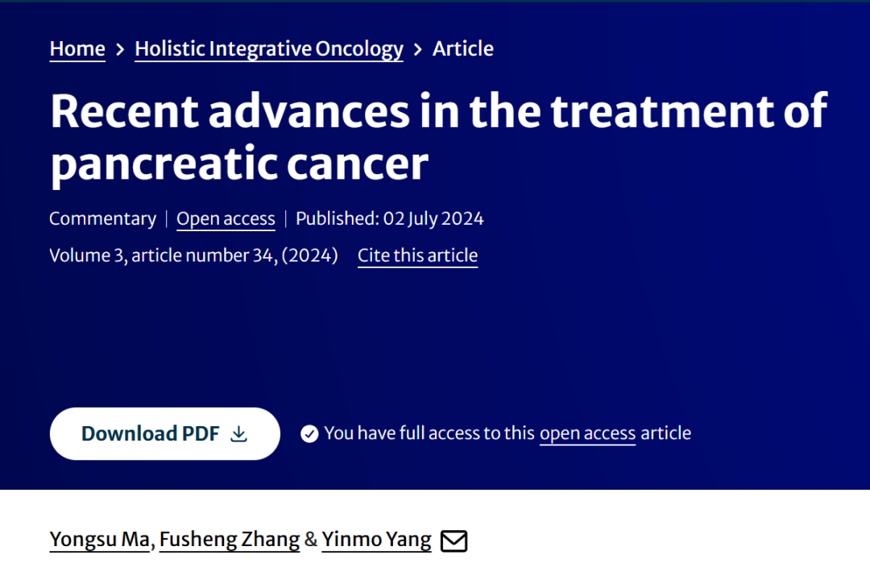Click the download arrow icon in Download PDF
Image resolution: width=870 pixels, height=588 pixels.
(238, 434)
